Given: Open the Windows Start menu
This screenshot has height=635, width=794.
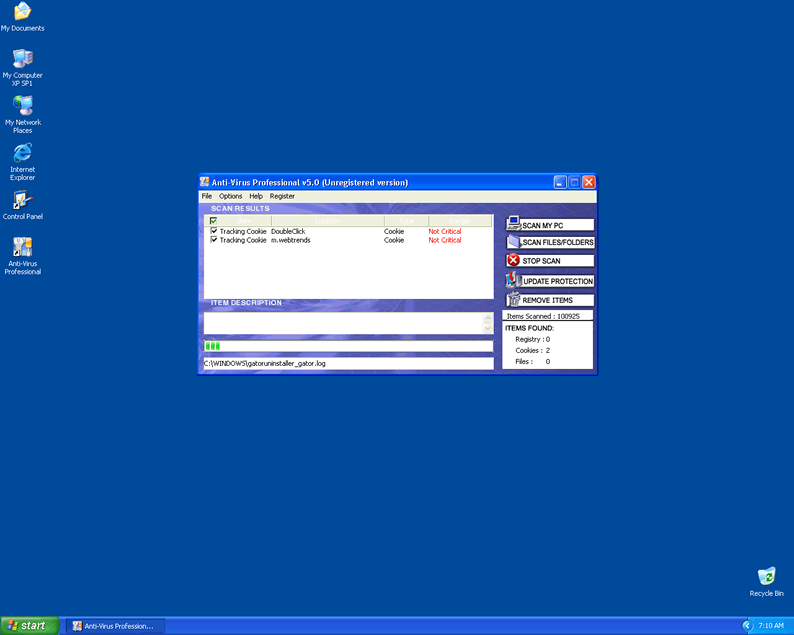Looking at the screenshot, I should (29, 626).
